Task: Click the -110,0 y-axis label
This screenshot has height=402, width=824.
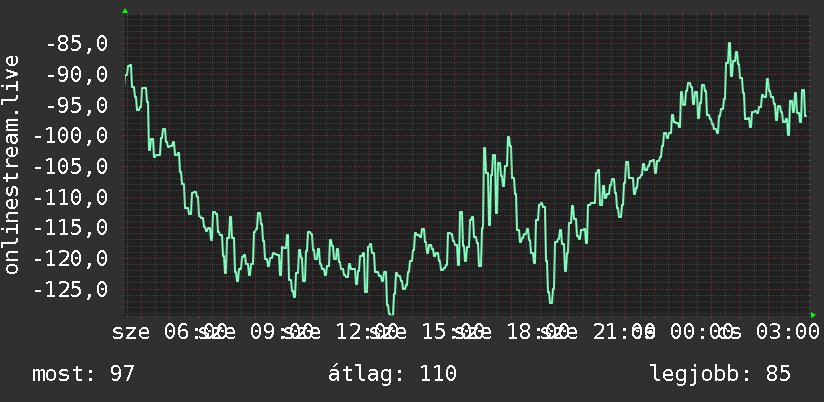Action: pos(70,198)
